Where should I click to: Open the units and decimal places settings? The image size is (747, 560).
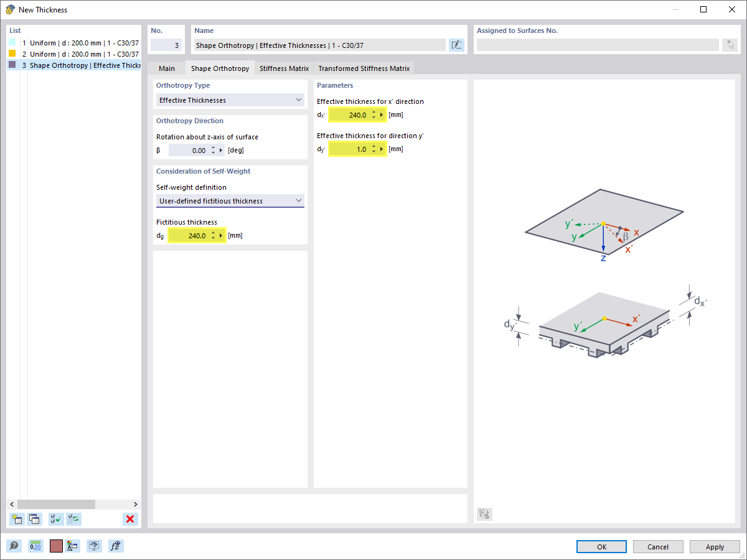(35, 546)
